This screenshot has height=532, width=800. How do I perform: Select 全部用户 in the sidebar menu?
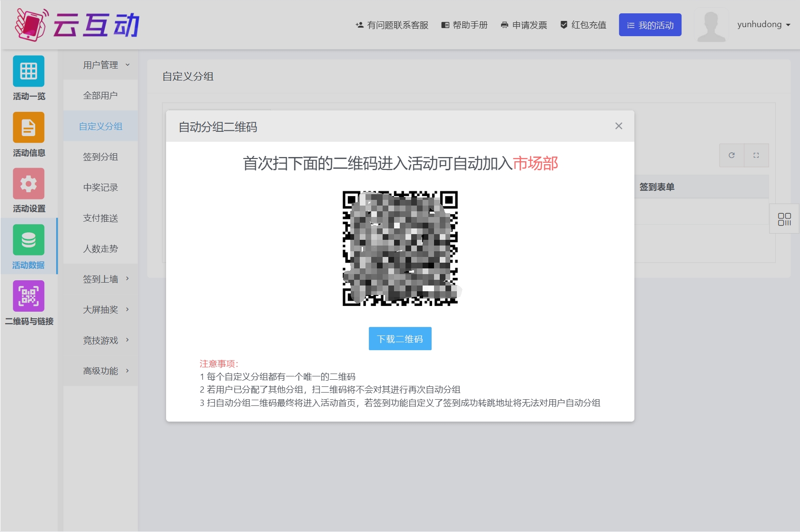(x=100, y=96)
